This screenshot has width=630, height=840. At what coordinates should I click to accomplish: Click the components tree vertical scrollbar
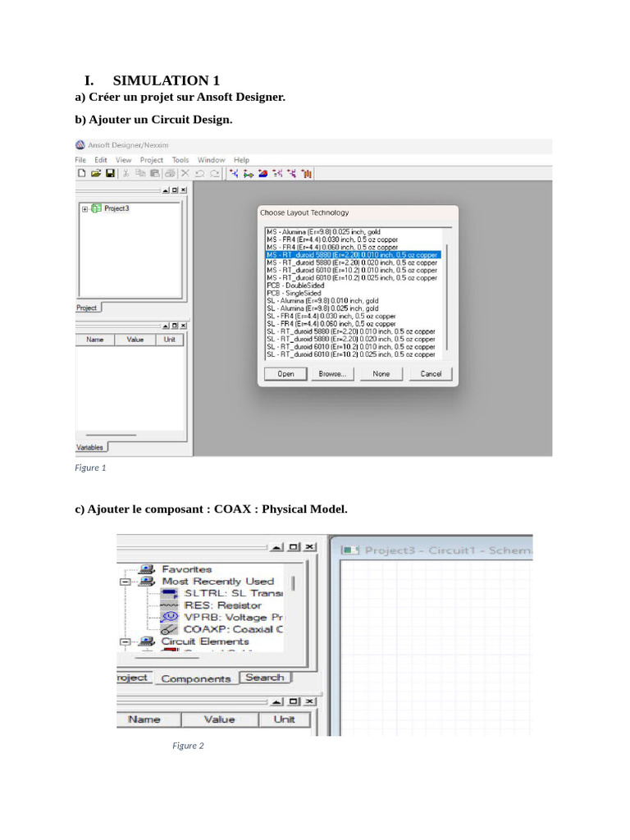[x=293, y=583]
